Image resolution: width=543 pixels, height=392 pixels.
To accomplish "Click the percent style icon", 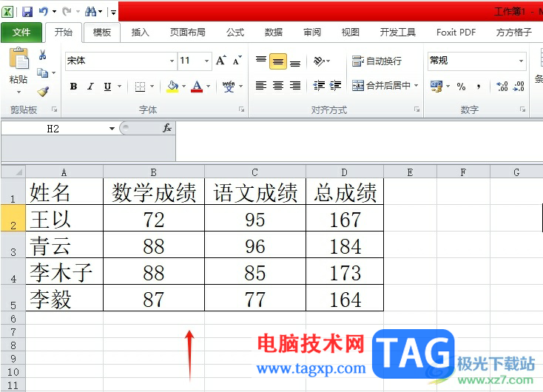I will pos(461,87).
